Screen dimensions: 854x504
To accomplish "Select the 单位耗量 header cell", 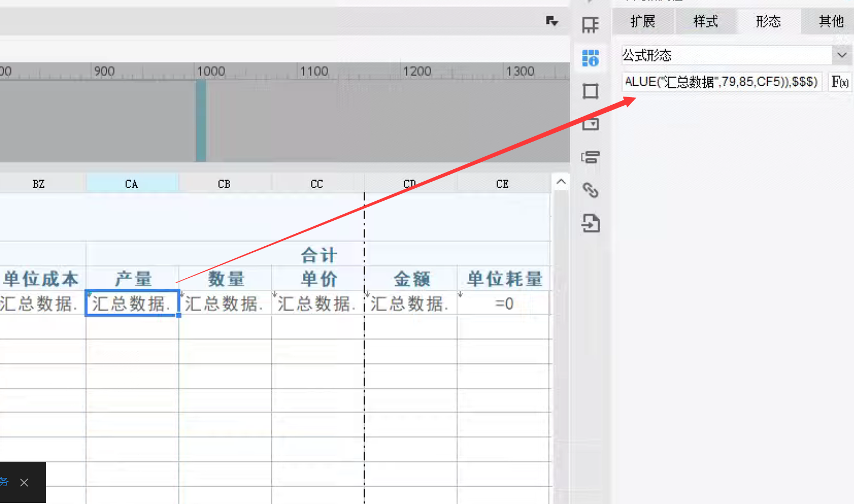I will point(504,279).
